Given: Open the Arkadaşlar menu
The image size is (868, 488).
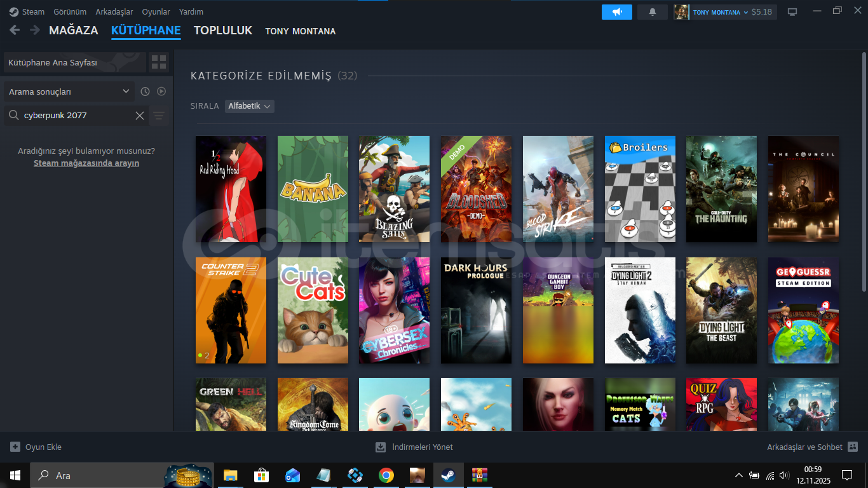Looking at the screenshot, I should click(114, 12).
